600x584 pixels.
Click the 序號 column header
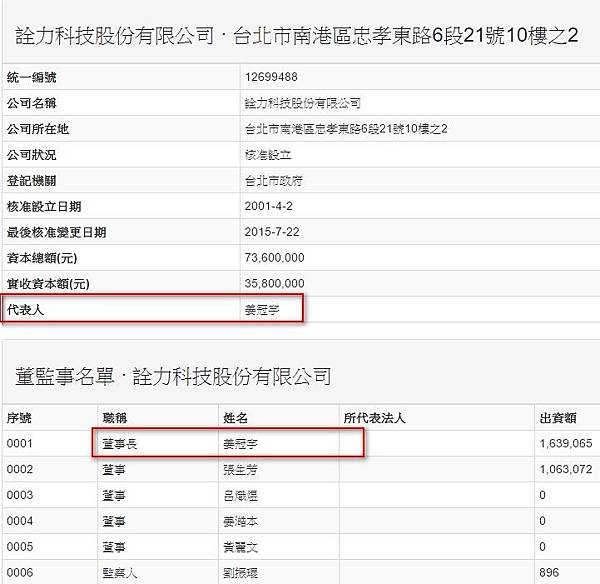coord(19,418)
